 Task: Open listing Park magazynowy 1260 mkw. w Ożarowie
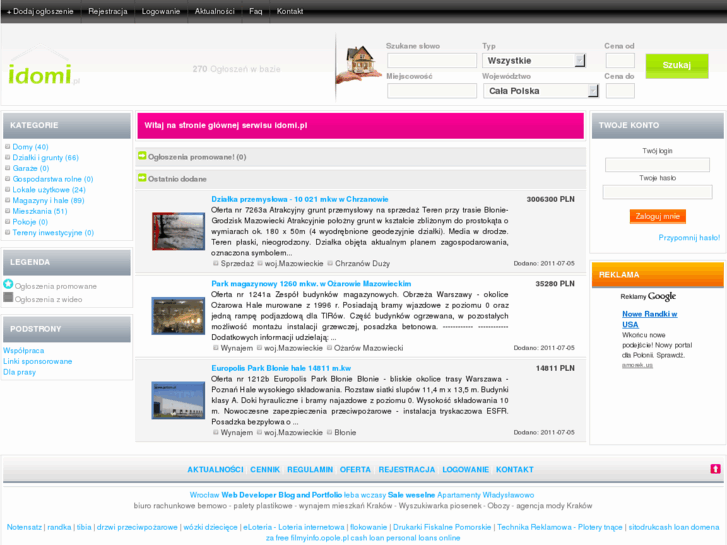(x=311, y=283)
